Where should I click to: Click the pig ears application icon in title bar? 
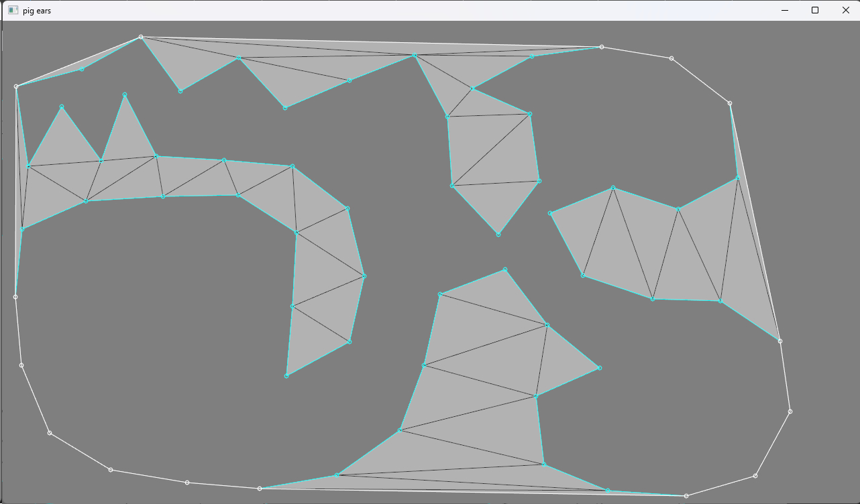(13, 10)
